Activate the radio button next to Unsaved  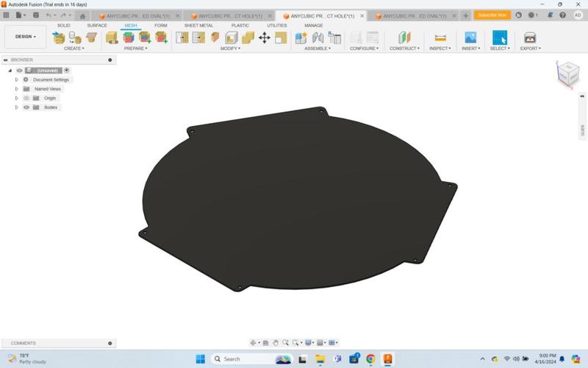coord(66,70)
